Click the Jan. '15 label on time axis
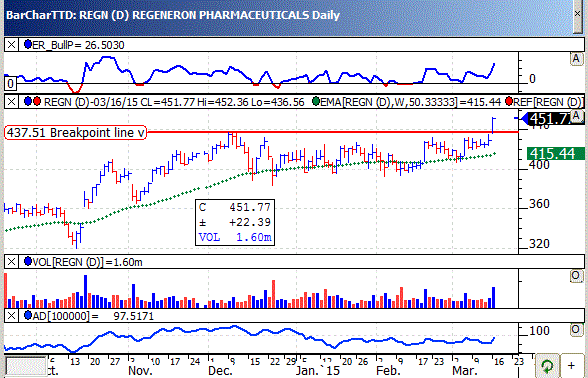Image resolution: width=588 pixels, height=378 pixels. [317, 370]
